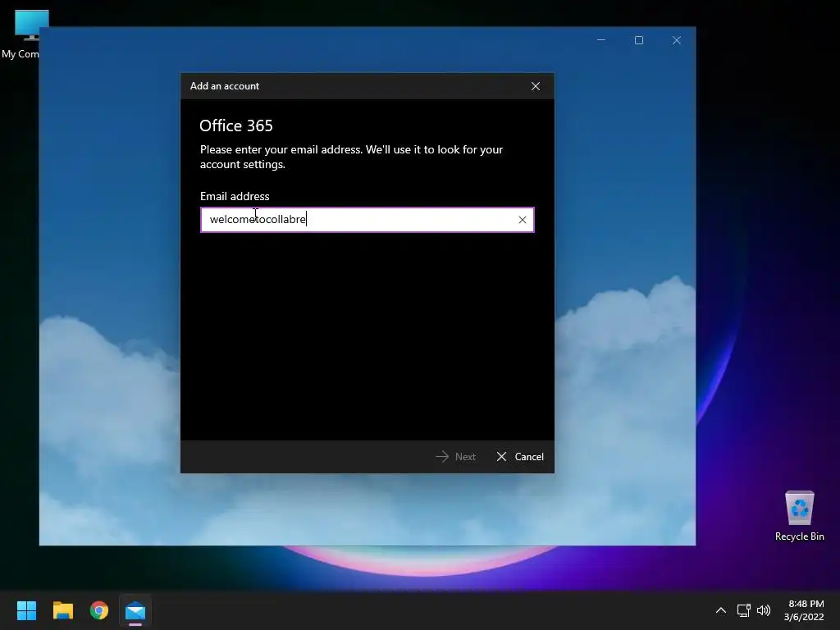Open File Explorer from the taskbar
Viewport: 840px width, 630px height.
[62, 610]
